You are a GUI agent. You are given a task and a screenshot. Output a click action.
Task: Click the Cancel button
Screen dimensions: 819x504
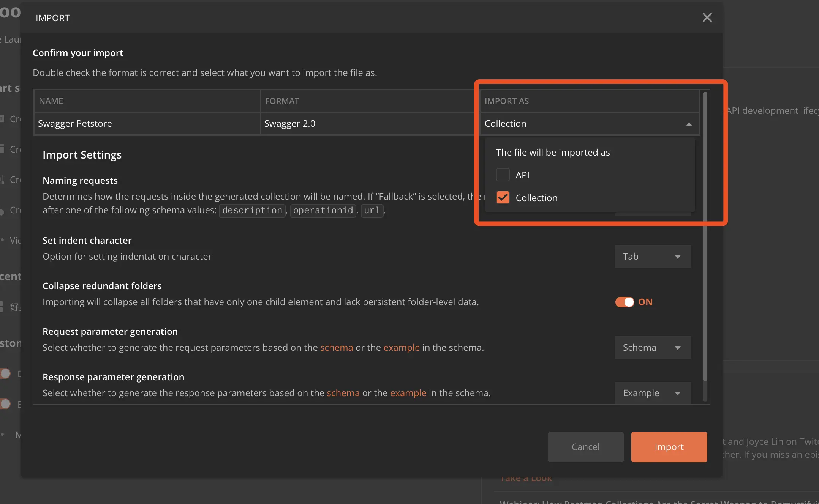[x=585, y=447]
